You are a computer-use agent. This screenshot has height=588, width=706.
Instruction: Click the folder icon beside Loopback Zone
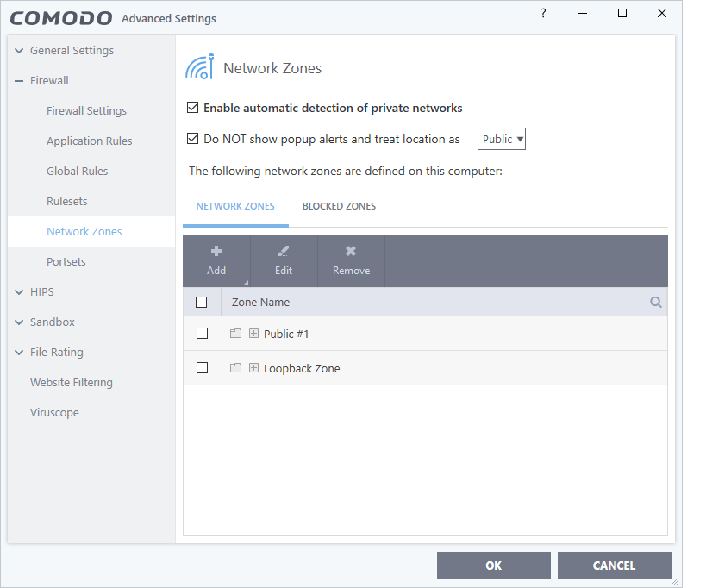click(235, 368)
